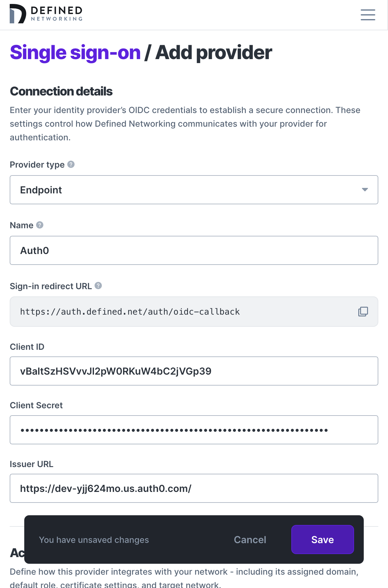The height and width of the screenshot is (588, 388).
Task: Click the help icon beside Name
Action: [39, 225]
